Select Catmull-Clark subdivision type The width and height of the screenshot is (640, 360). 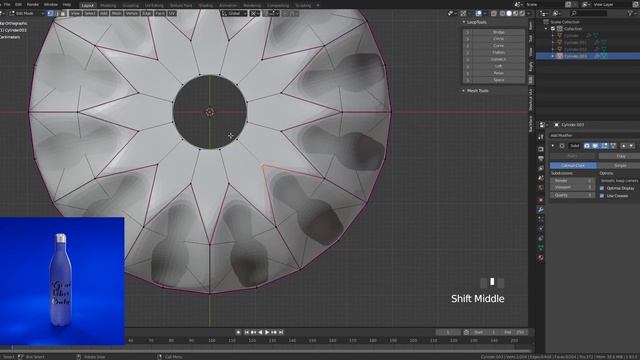573,165
